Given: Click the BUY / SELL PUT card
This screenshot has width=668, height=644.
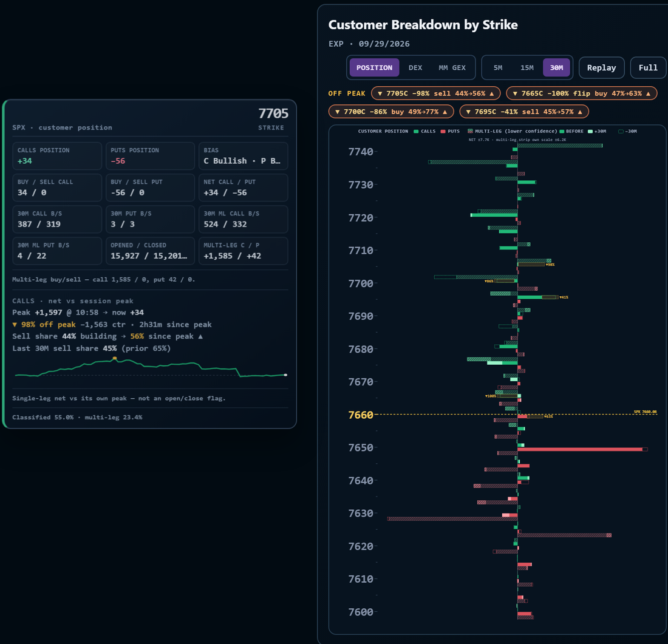Looking at the screenshot, I should click(150, 188).
